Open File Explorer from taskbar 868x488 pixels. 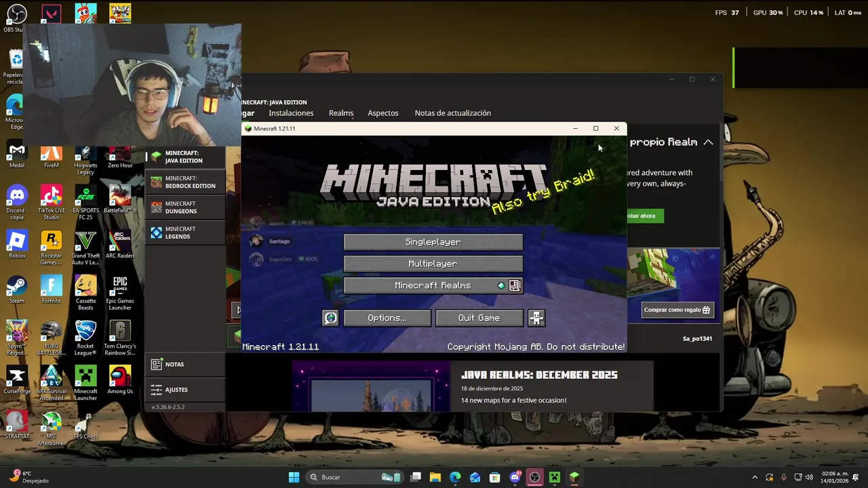click(x=435, y=477)
